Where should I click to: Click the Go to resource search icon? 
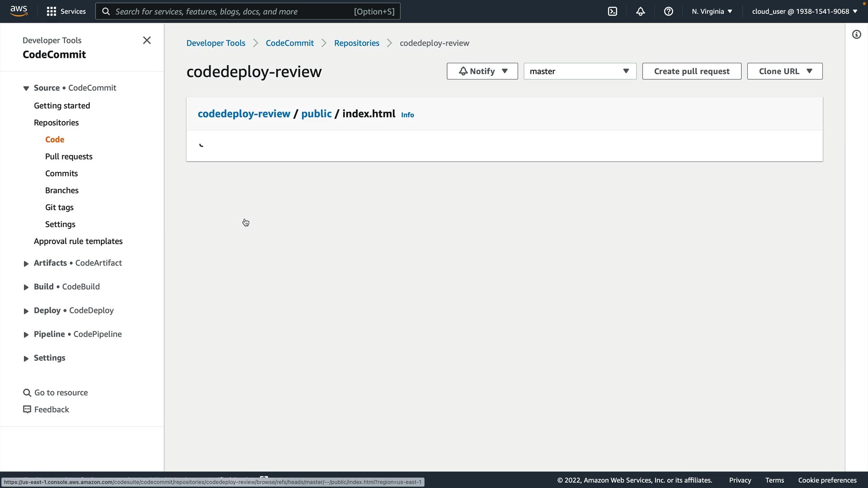click(27, 393)
